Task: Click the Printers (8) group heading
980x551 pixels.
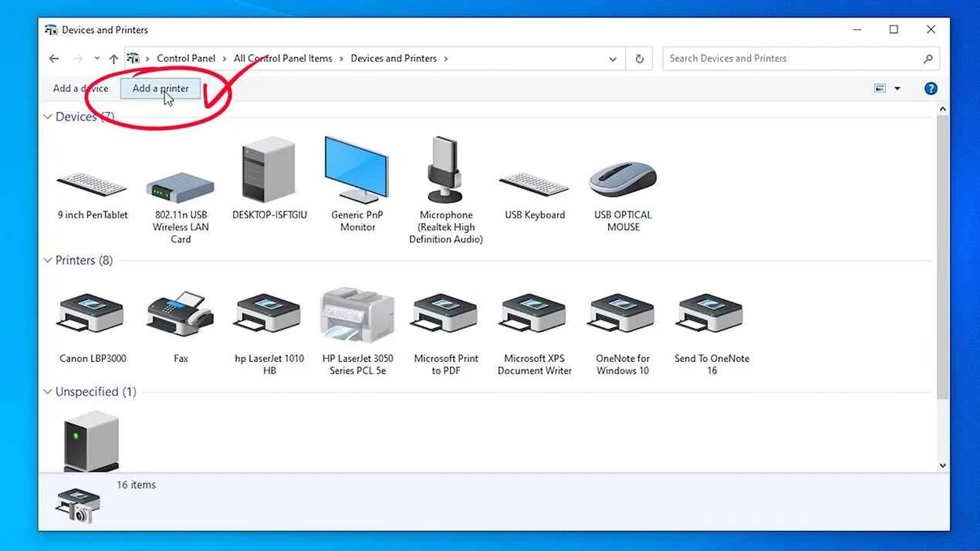Action: [84, 261]
